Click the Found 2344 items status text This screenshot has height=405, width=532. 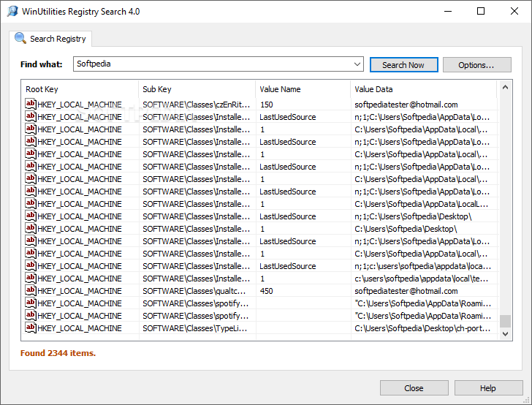coord(58,353)
